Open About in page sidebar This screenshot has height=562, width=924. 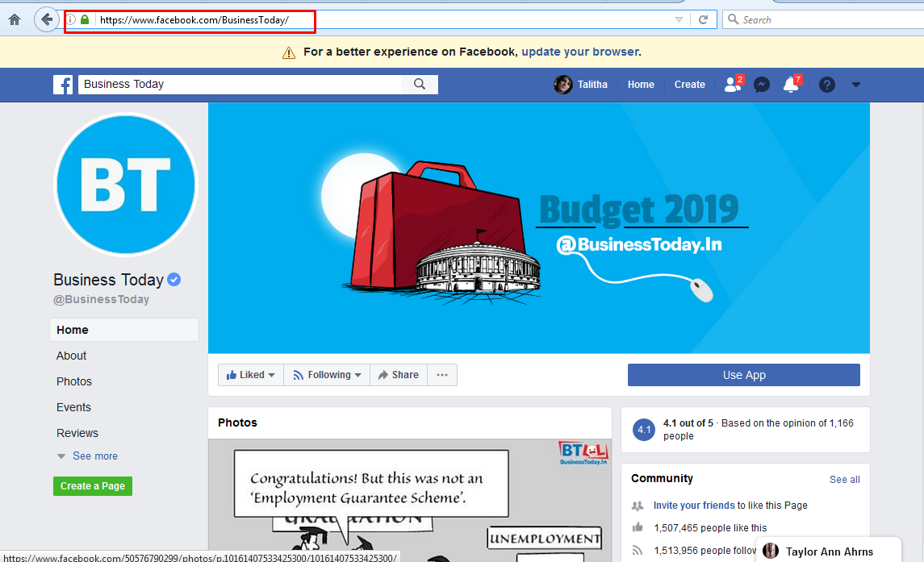71,356
